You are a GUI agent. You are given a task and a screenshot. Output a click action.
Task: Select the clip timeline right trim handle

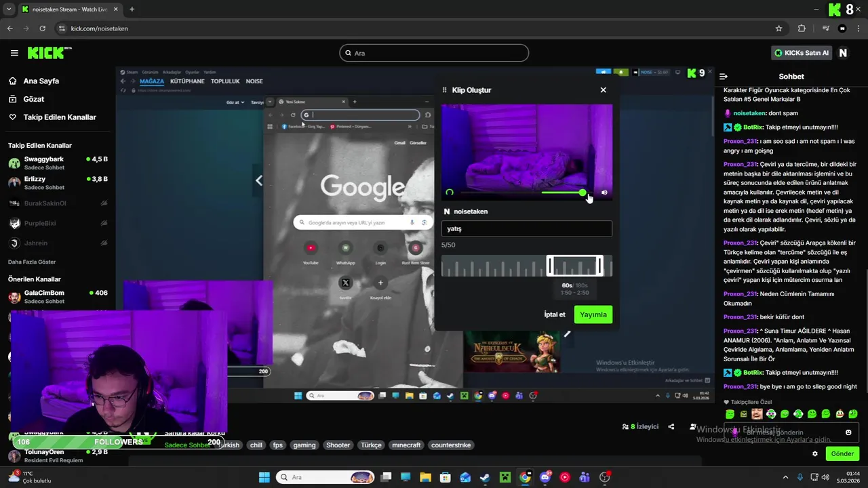[x=599, y=266]
